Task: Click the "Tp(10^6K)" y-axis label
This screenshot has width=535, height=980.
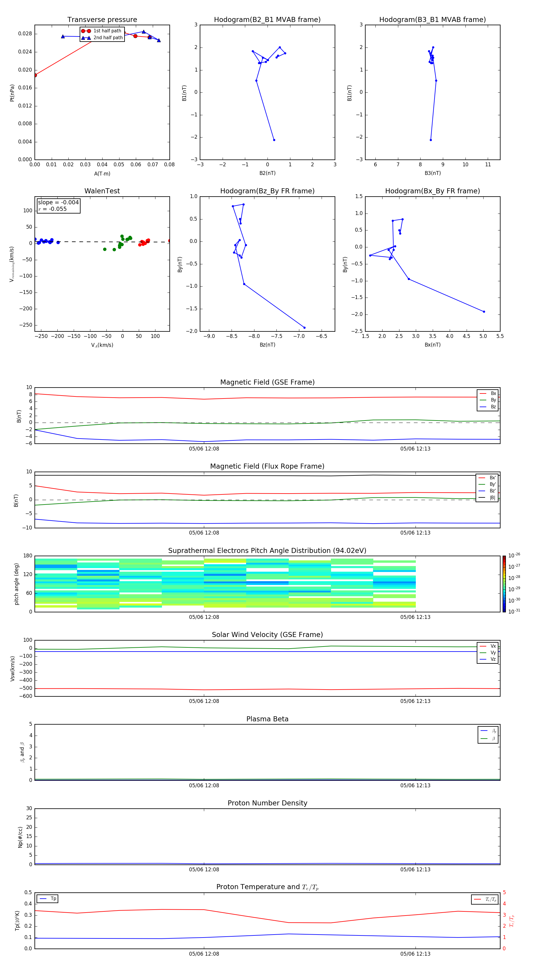Action: (17, 921)
